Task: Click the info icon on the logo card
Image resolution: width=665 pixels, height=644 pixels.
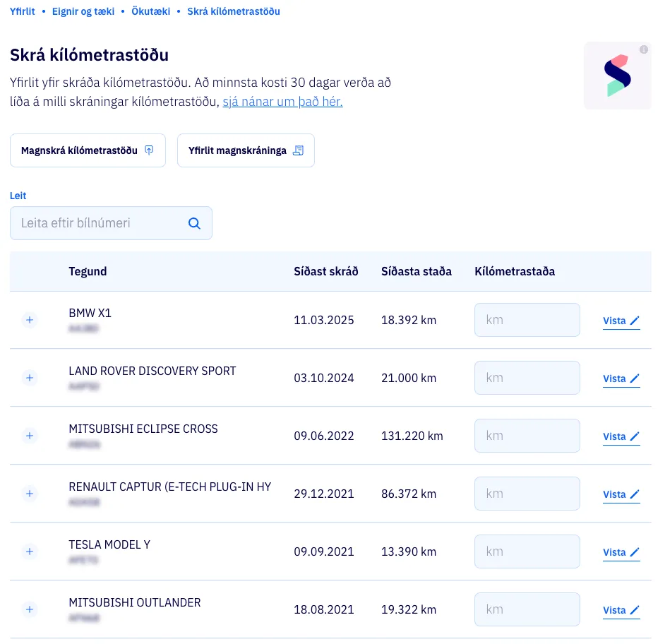Action: tap(643, 49)
